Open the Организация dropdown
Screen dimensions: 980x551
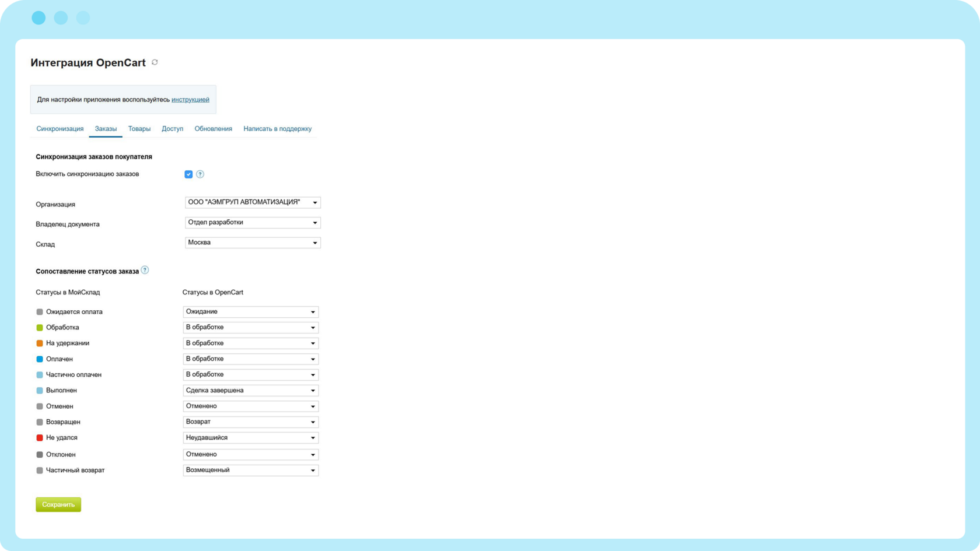(253, 202)
